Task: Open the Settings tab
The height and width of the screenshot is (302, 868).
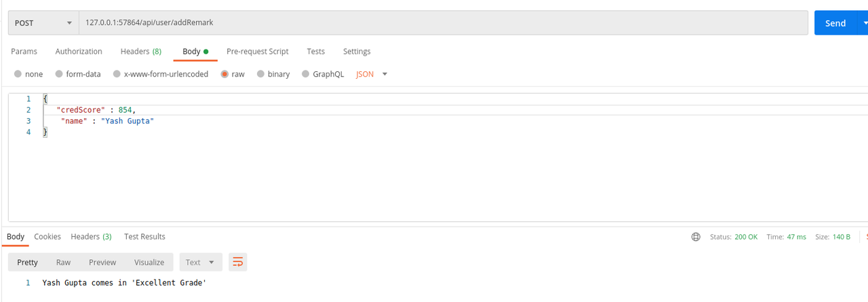Action: (357, 52)
